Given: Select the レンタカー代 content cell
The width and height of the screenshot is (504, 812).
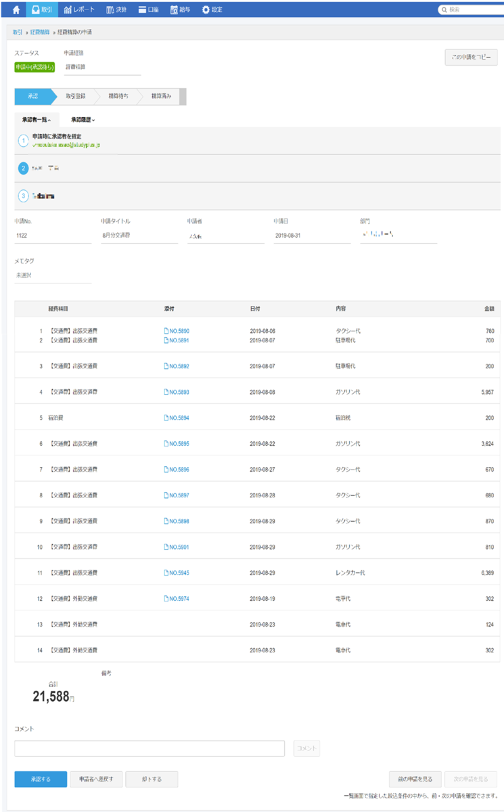Looking at the screenshot, I should tap(350, 573).
